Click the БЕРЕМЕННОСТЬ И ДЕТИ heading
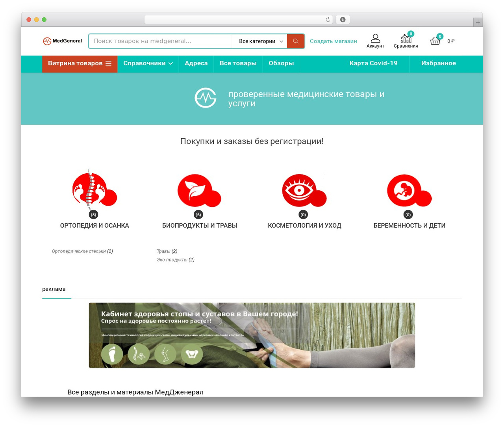This screenshot has width=504, height=427. pyautogui.click(x=409, y=226)
